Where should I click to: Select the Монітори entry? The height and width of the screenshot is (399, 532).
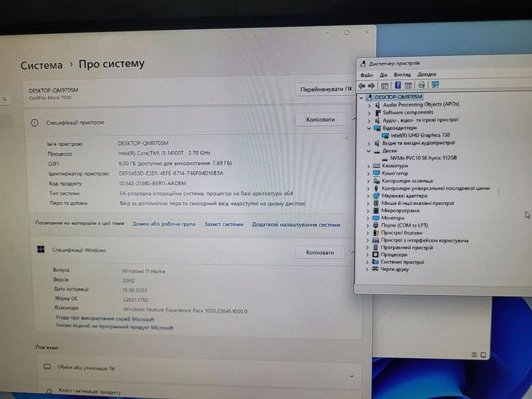point(393,218)
